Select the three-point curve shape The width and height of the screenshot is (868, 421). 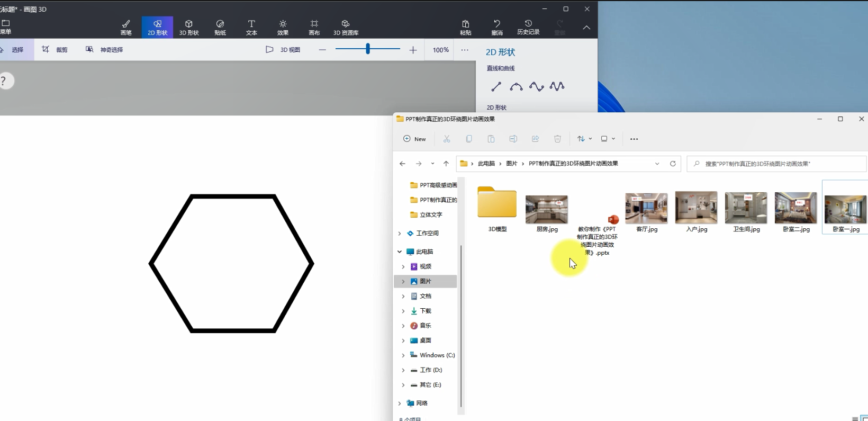point(516,86)
